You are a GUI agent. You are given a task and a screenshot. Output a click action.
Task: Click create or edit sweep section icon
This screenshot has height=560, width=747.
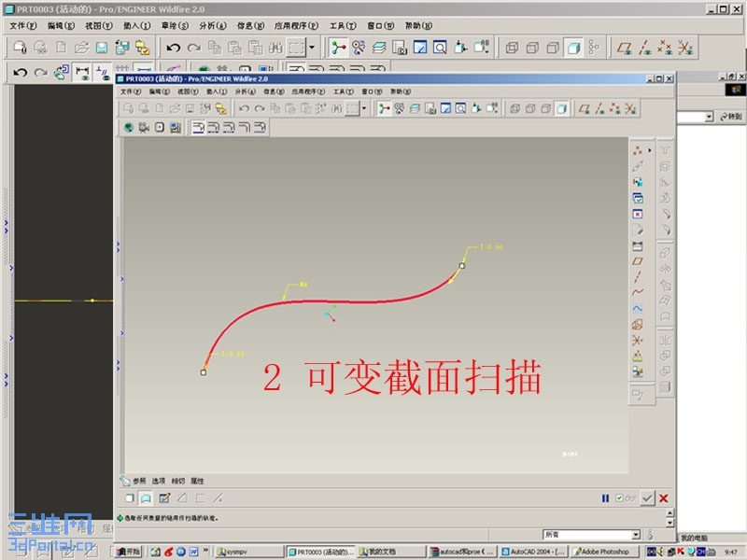click(164, 498)
